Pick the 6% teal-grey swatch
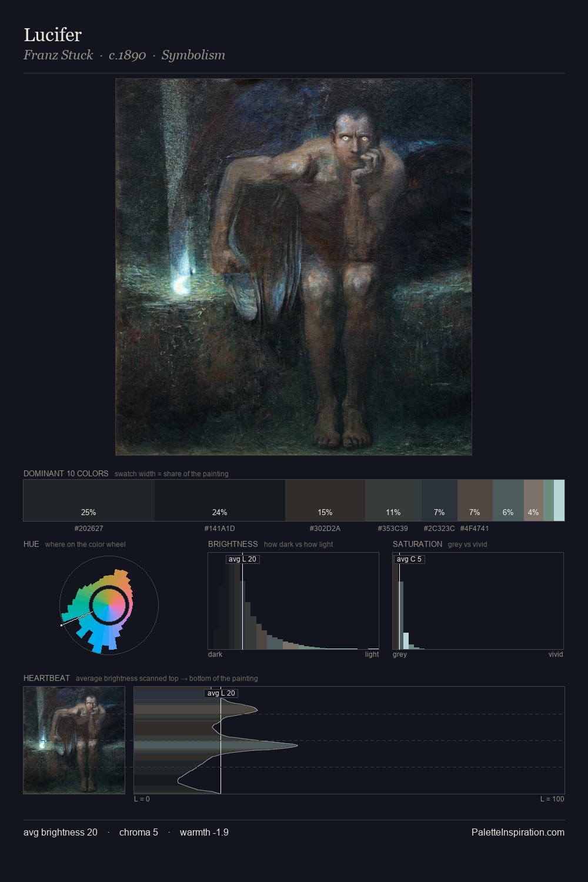 pos(508,500)
